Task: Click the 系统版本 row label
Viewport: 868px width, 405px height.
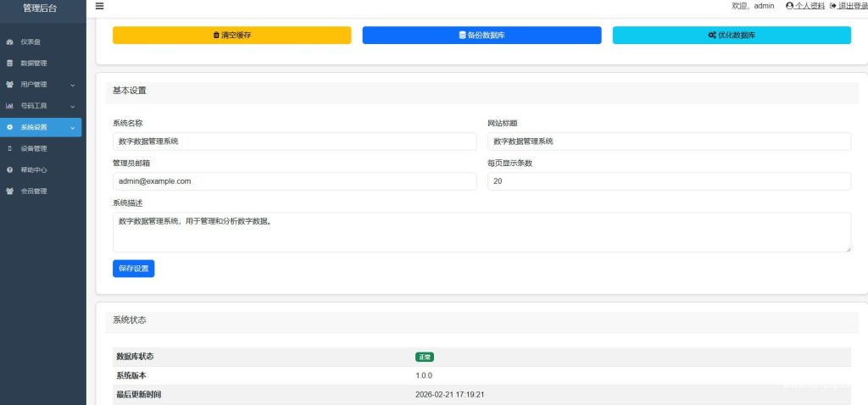Action: 131,375
